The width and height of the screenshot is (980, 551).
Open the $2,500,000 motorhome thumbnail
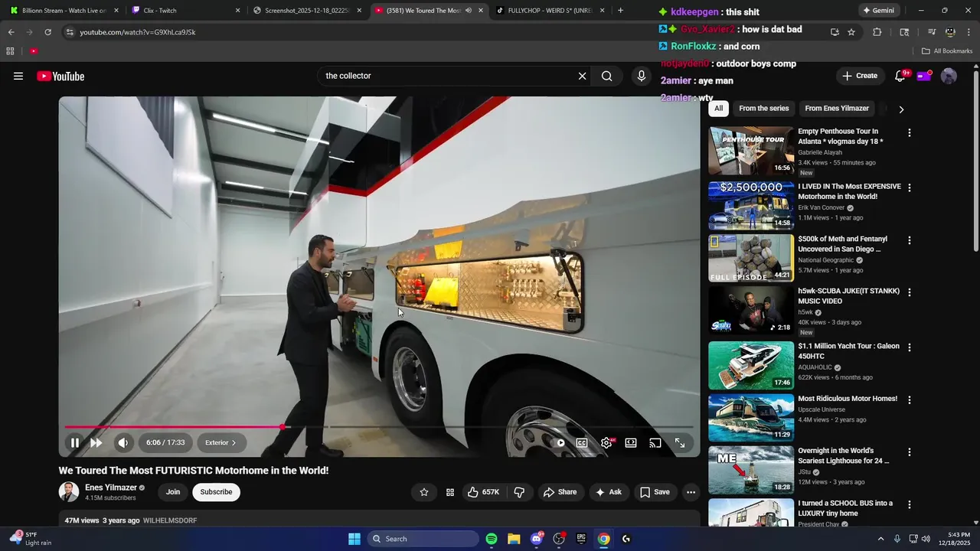751,205
